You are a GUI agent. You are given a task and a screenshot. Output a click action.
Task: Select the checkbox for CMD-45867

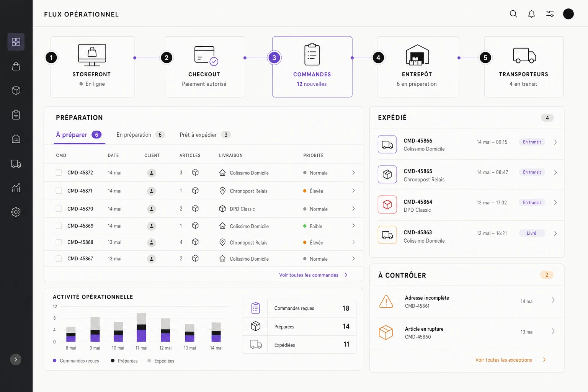point(59,258)
